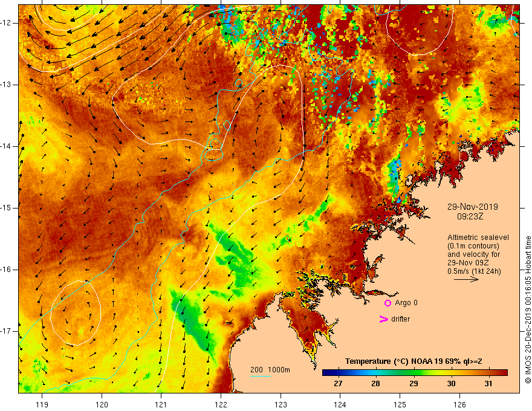This screenshot has width=532, height=411.
Task: Click longitude label 122 on bottom axis
Action: click(x=221, y=404)
